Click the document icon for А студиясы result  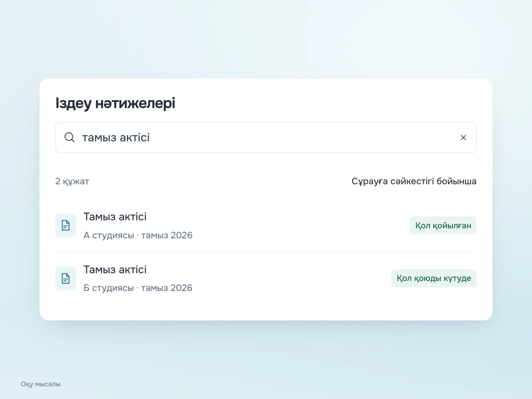[66, 225]
